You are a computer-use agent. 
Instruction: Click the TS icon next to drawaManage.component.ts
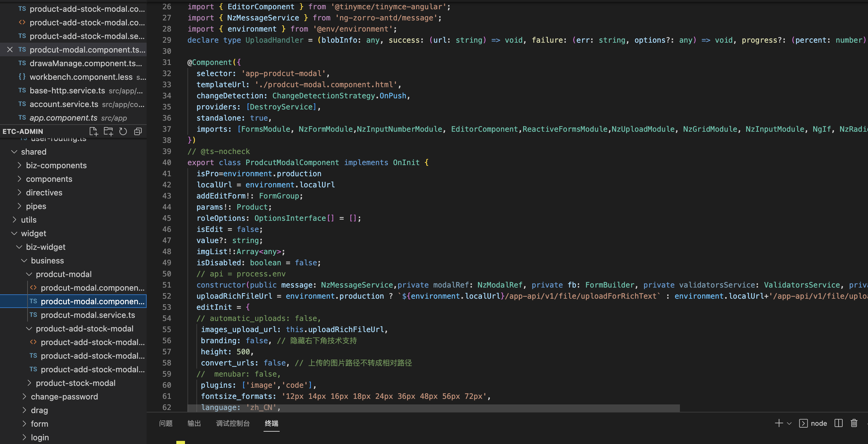(22, 63)
